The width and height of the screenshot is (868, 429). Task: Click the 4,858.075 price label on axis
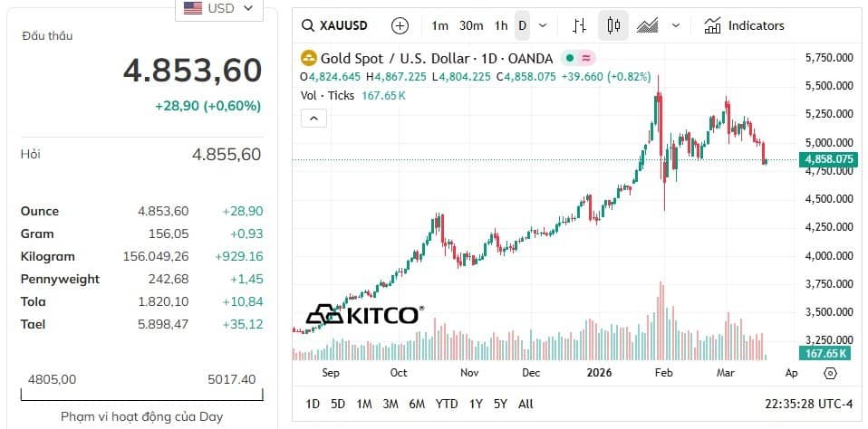click(x=829, y=159)
